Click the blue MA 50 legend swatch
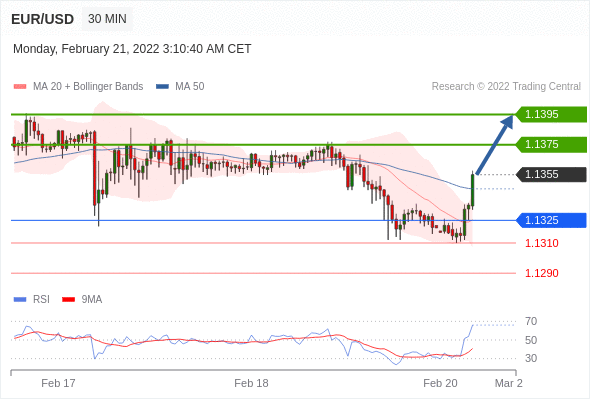 pos(162,87)
